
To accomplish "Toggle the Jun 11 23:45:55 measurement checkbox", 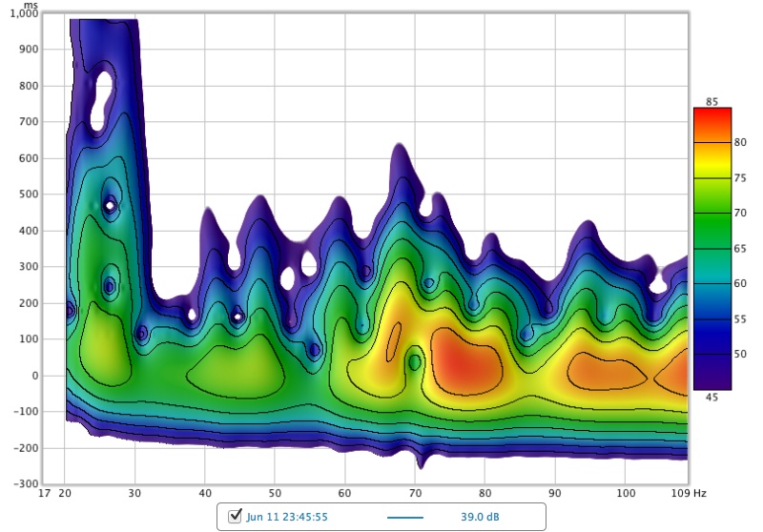I will [x=235, y=516].
